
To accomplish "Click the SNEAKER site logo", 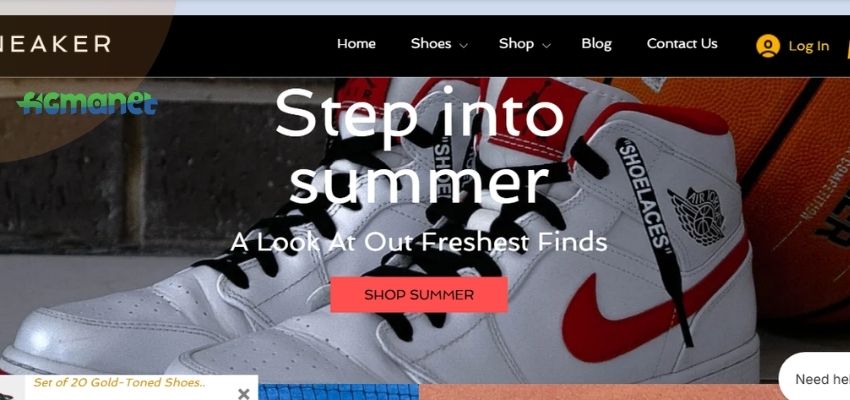I will (55, 44).
